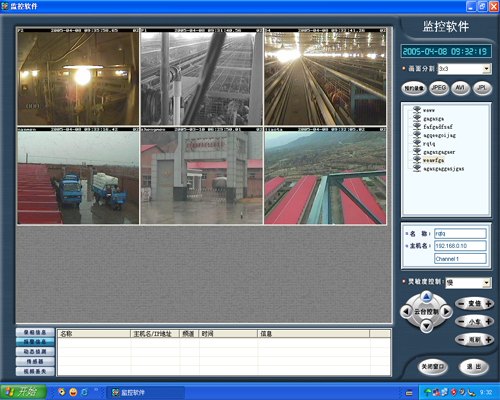Select the red rooftops hillside feed
Screen dimensions: 500x400
click(x=325, y=176)
